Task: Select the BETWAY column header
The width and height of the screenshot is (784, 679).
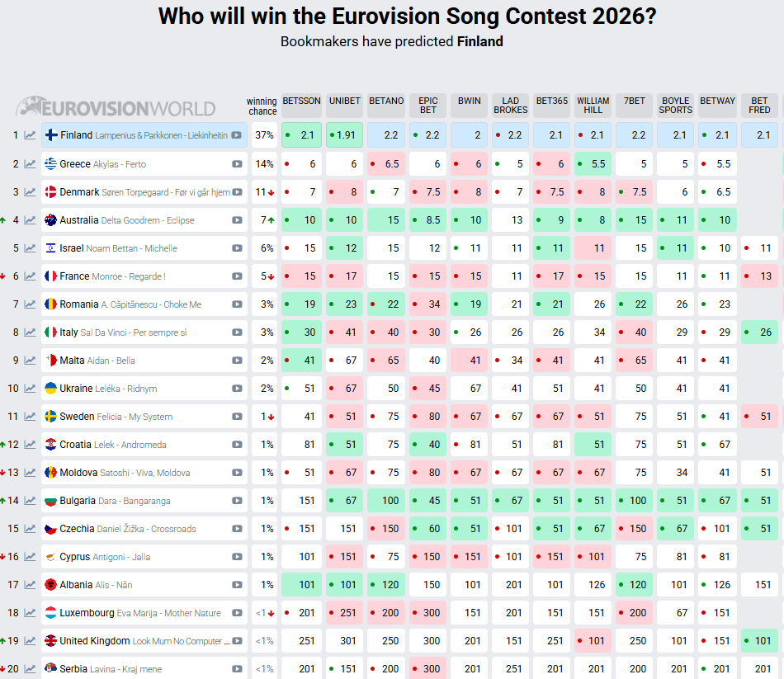Action: point(717,106)
